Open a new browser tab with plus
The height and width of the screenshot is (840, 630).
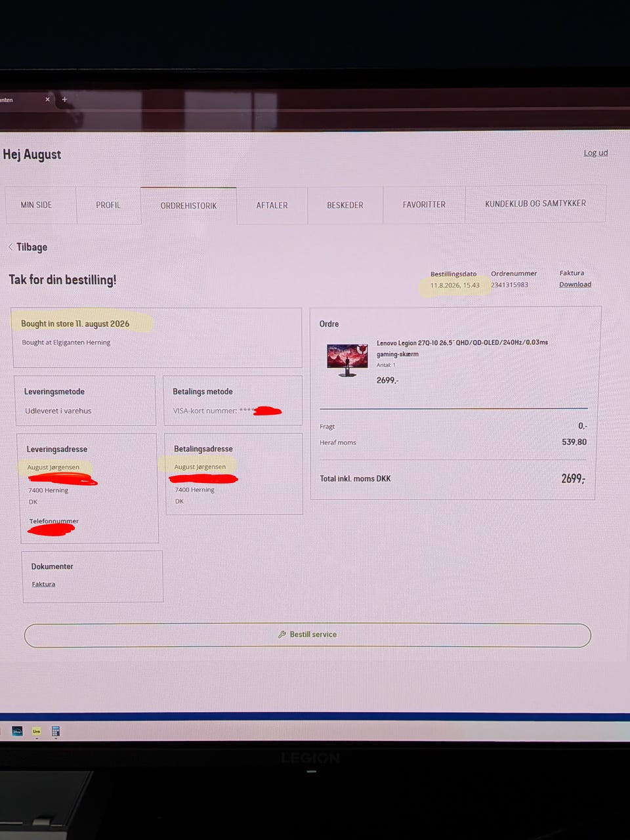tap(64, 100)
